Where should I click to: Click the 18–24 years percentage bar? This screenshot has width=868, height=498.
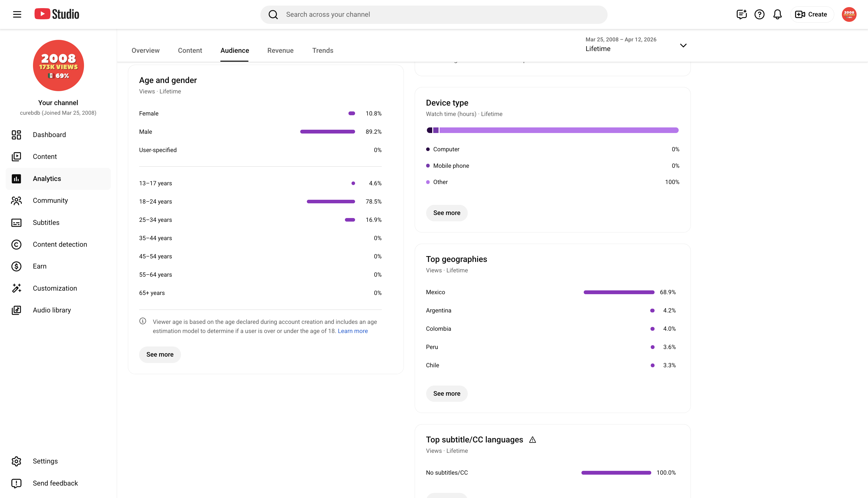[331, 202]
